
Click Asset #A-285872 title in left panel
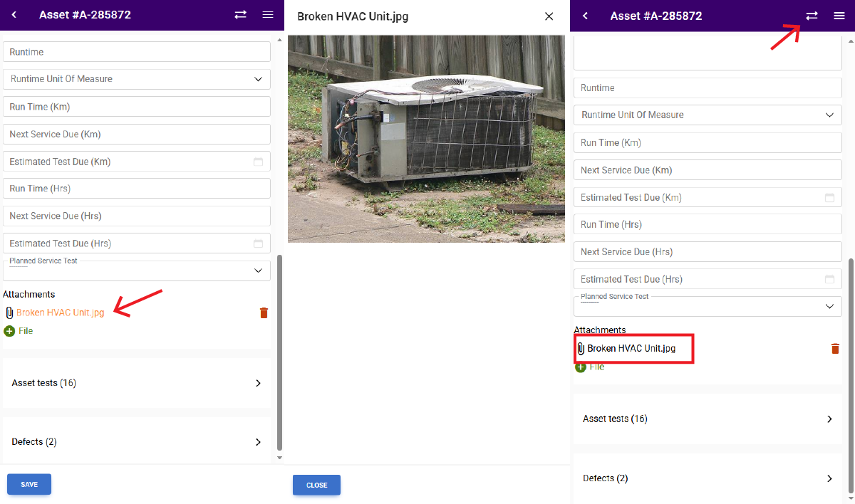(x=85, y=15)
